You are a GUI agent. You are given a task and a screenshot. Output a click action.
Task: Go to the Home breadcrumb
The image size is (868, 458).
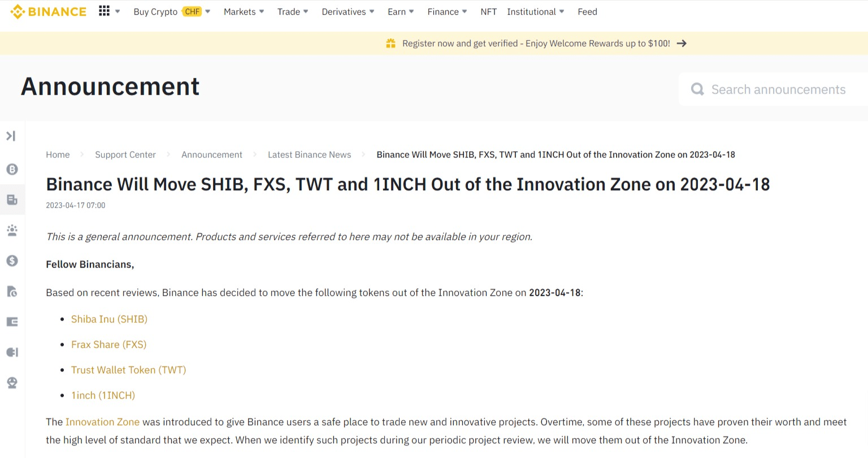point(58,154)
